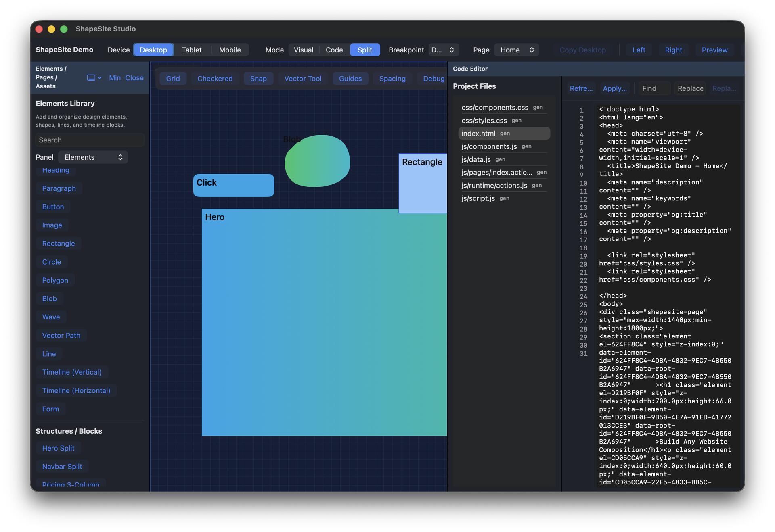Activate the Vector Tool
The width and height of the screenshot is (775, 532).
tap(303, 79)
